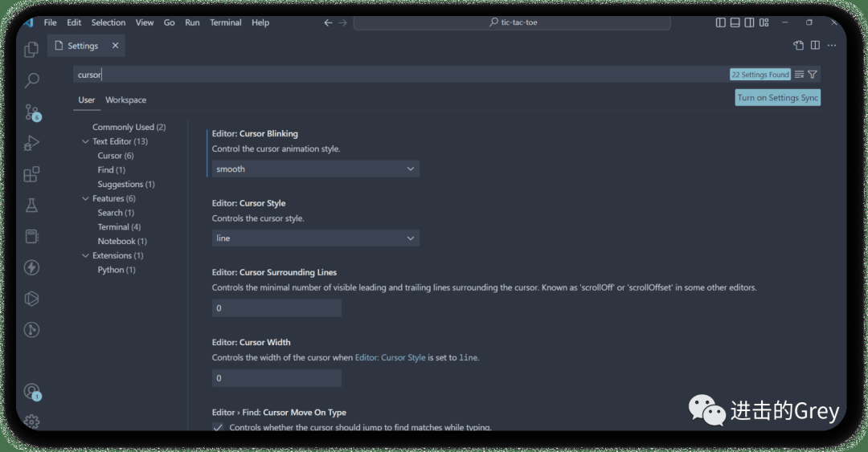Select Notebook (1) in settings tree
868x452 pixels.
(122, 241)
